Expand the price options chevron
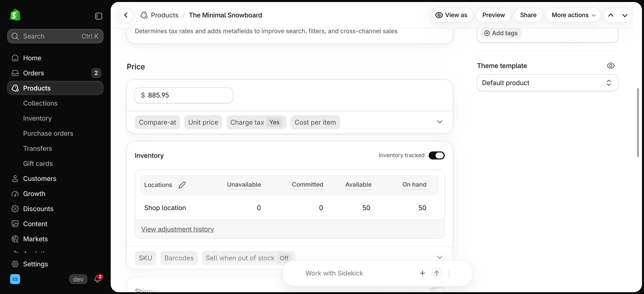The image size is (644, 294). click(440, 122)
